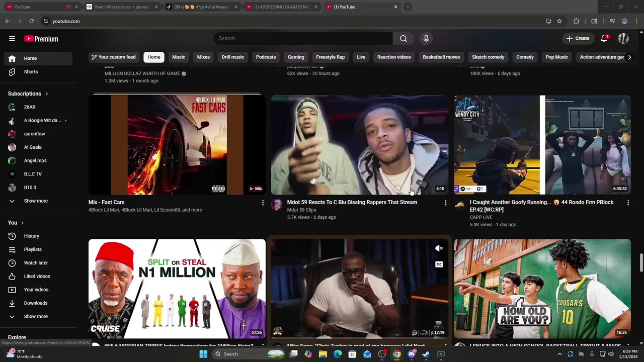Click the Create button
The width and height of the screenshot is (644, 362).
[x=578, y=39]
